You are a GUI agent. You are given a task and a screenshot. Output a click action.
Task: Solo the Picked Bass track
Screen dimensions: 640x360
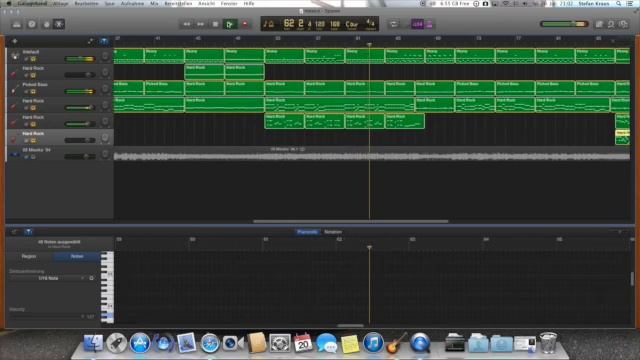[33, 92]
